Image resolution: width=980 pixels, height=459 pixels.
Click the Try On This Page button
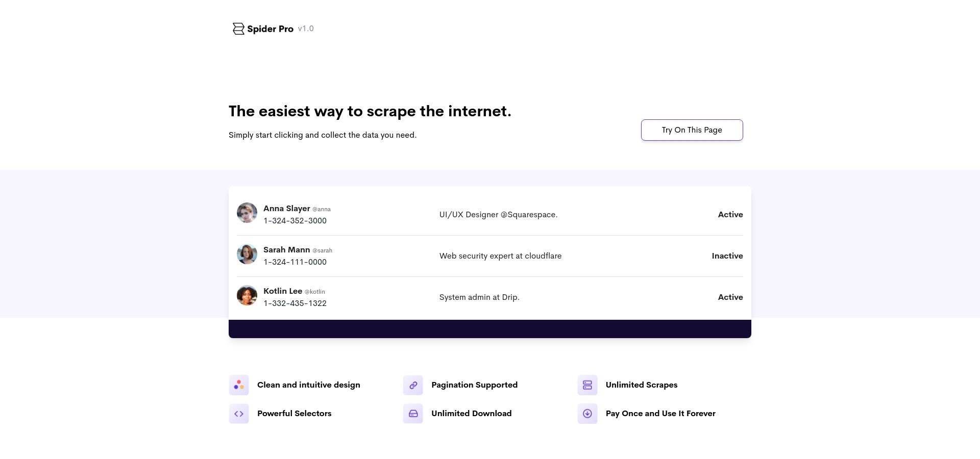pyautogui.click(x=692, y=130)
